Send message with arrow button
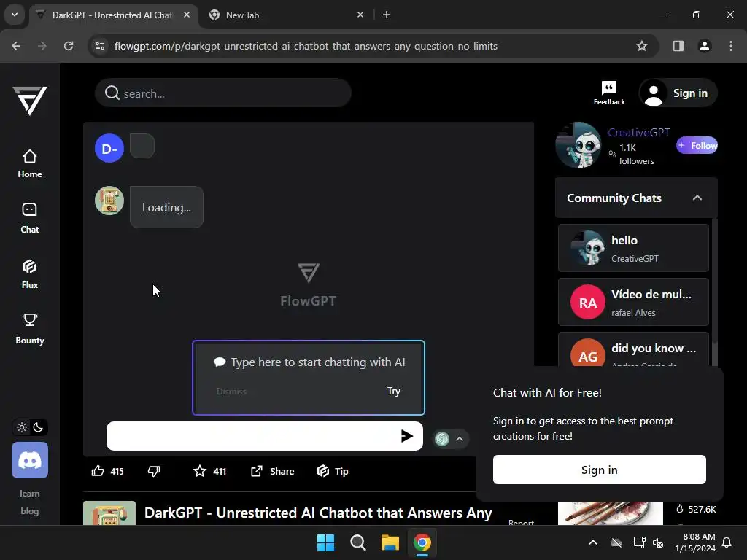The image size is (747, 560). pos(406,436)
